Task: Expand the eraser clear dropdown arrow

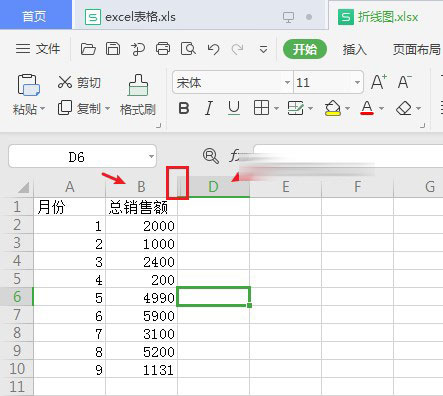Action: coord(418,108)
